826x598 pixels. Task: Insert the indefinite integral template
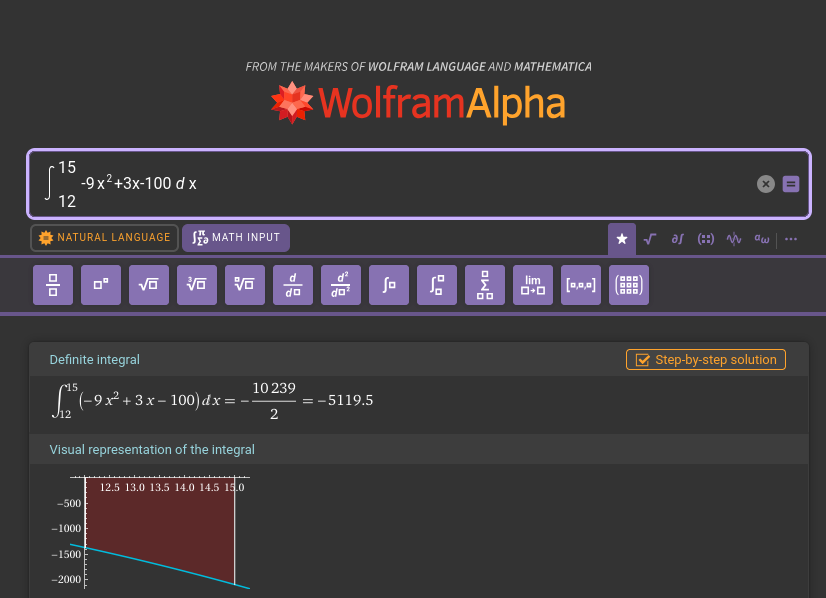click(x=389, y=285)
